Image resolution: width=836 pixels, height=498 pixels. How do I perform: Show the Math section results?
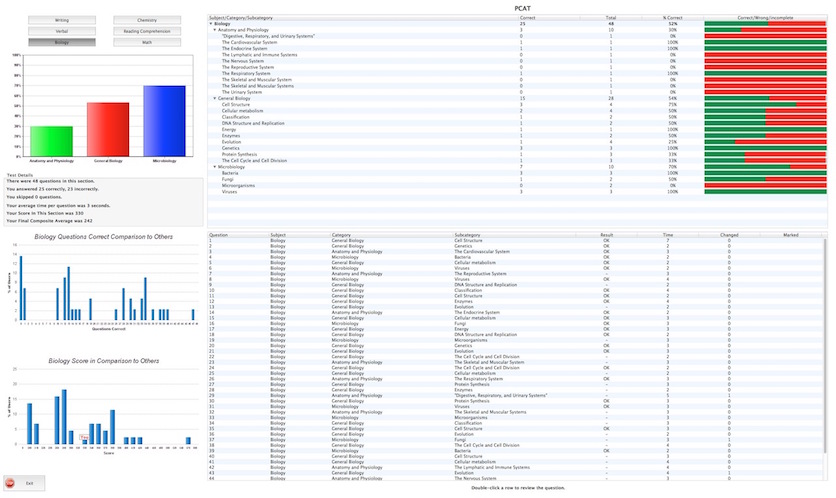(147, 42)
